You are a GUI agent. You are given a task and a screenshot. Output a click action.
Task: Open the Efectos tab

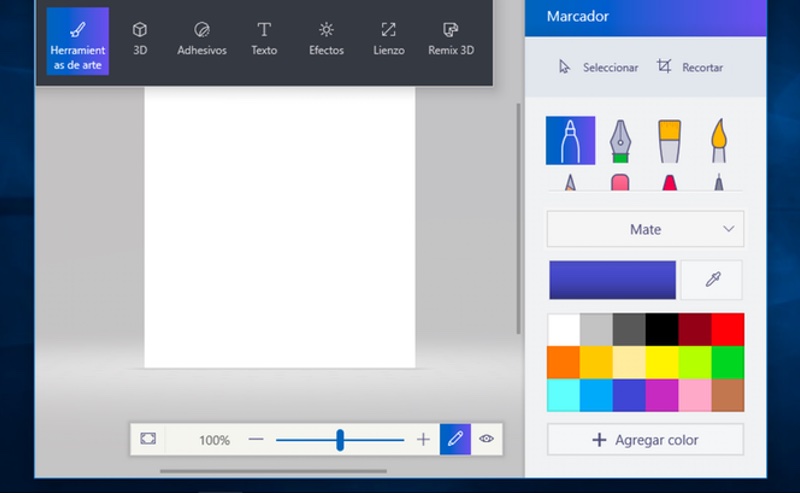(x=326, y=39)
